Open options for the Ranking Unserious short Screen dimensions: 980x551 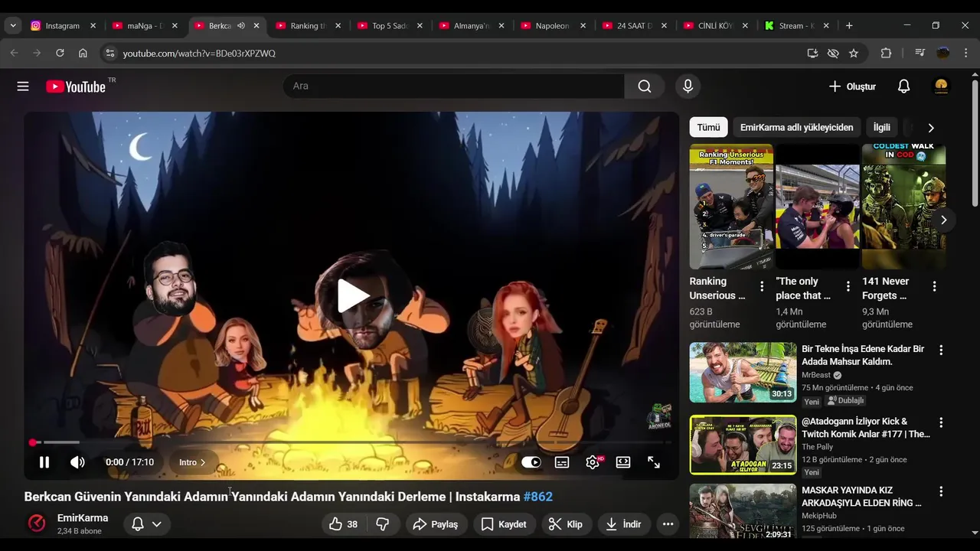pos(762,286)
